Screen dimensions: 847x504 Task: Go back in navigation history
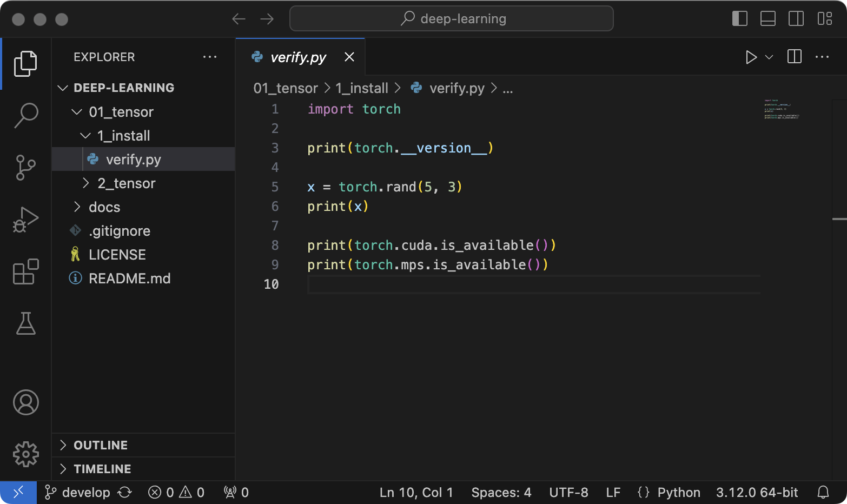239,19
